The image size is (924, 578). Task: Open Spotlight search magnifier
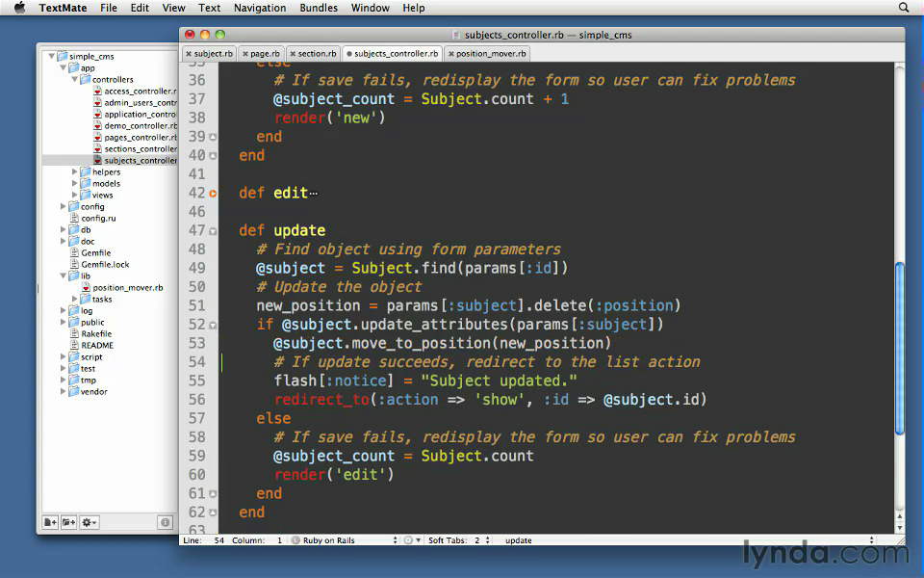[904, 8]
